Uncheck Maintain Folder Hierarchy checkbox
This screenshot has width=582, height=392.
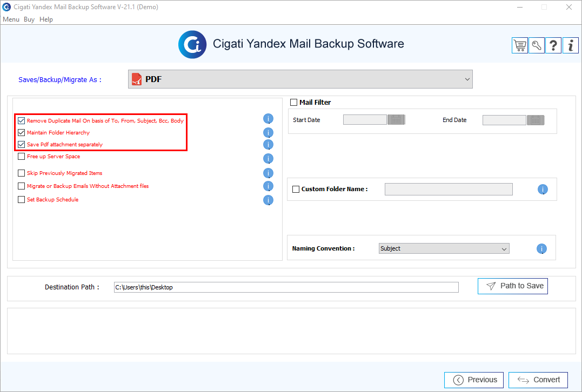pos(22,132)
